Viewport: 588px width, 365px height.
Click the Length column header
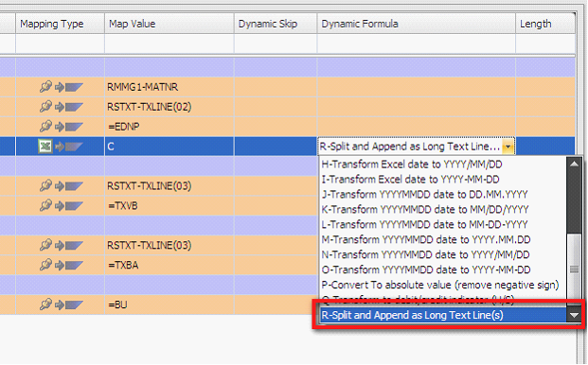coord(545,24)
